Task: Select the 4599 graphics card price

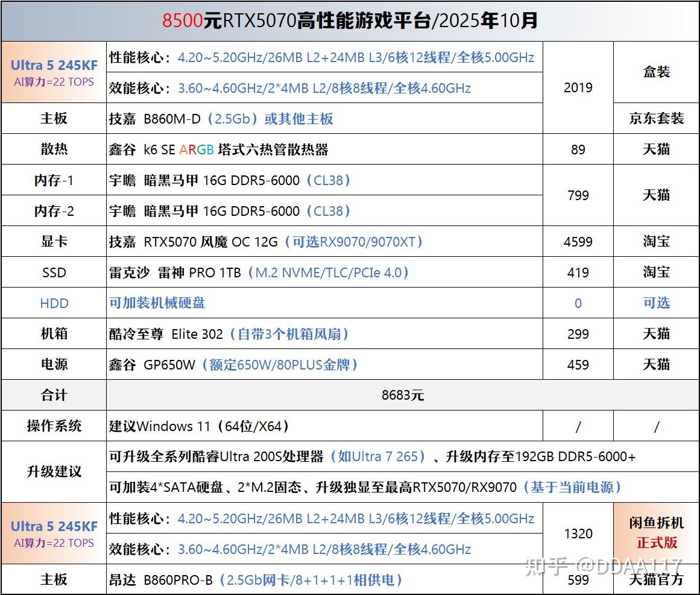Action: point(578,242)
